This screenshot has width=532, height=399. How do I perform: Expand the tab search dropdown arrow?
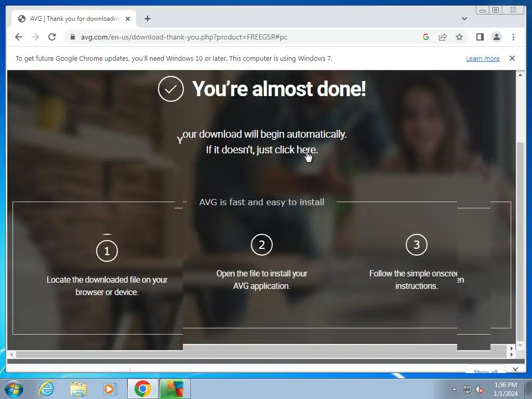[464, 19]
